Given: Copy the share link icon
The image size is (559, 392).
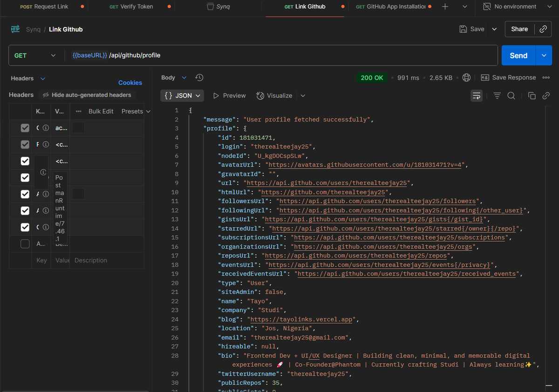Looking at the screenshot, I should coord(543,29).
